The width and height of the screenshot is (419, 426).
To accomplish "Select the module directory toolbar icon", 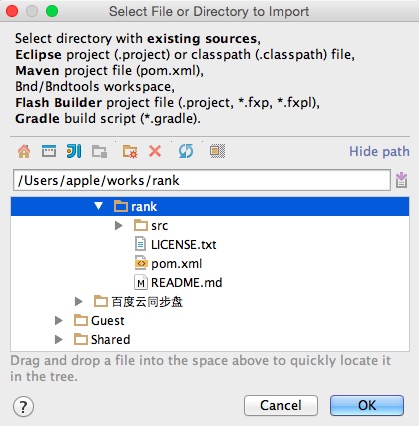I will click(x=99, y=152).
